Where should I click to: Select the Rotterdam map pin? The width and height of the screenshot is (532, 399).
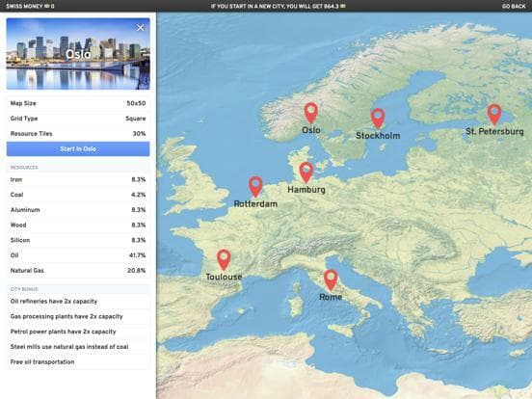click(x=255, y=187)
